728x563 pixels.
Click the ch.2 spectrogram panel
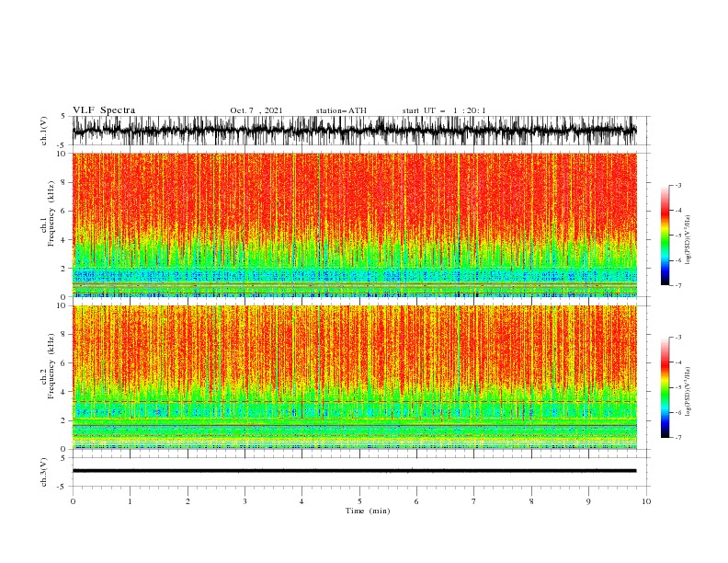355,377
